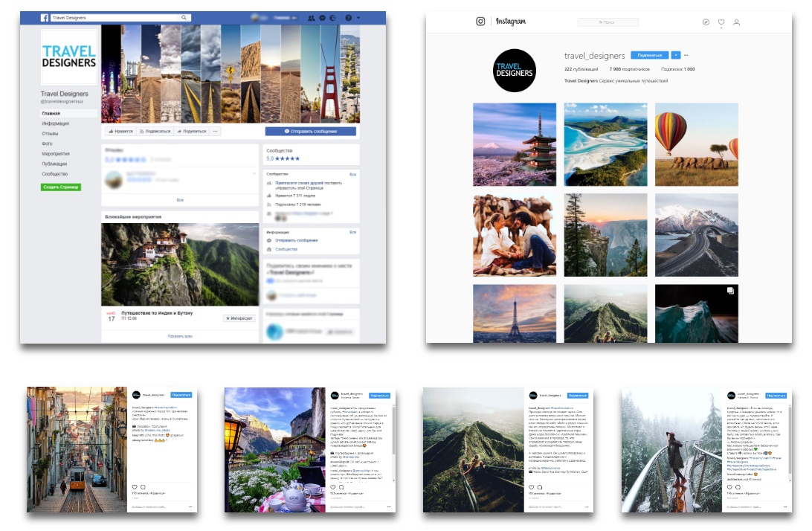Open the three-dots menu on Facebook page actions
The width and height of the screenshot is (812, 531).
(216, 131)
